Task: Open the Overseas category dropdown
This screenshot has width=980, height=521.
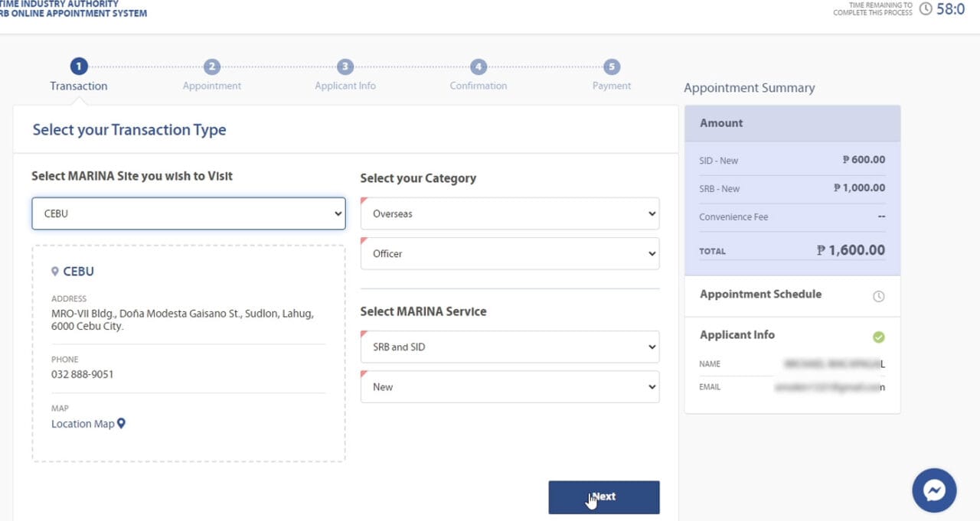Action: tap(509, 213)
